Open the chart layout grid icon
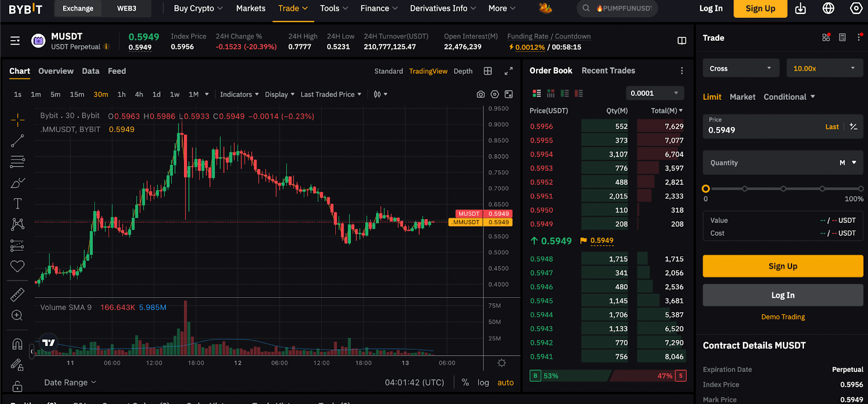 tap(488, 71)
